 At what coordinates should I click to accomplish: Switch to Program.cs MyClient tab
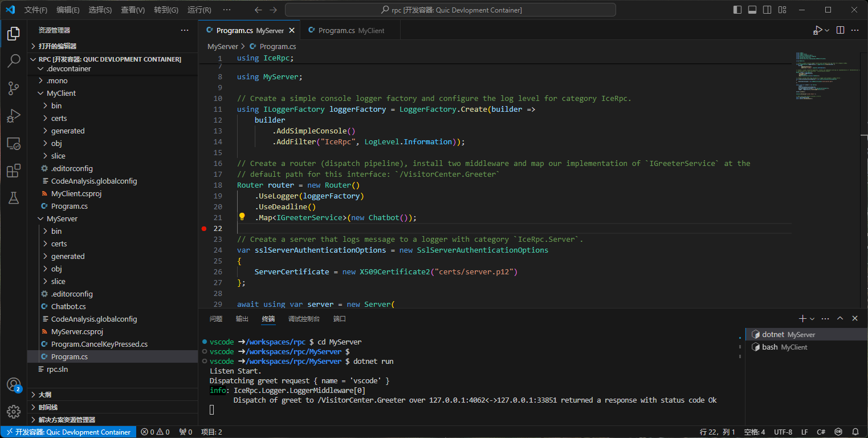351,31
